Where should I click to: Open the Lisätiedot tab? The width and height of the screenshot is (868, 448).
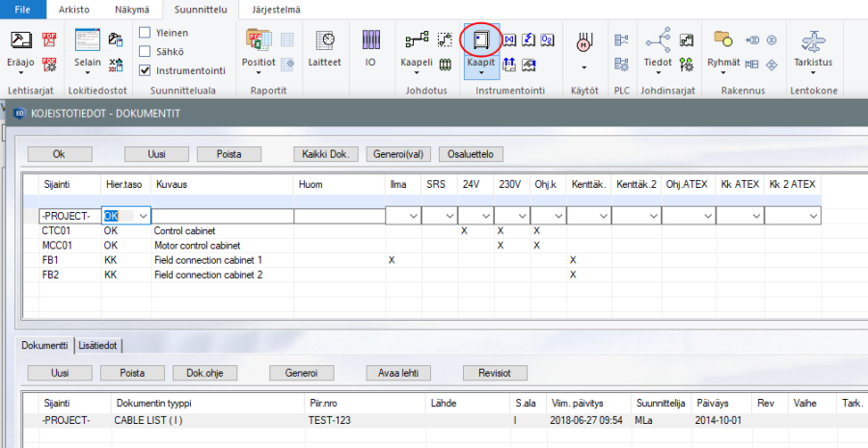click(99, 345)
